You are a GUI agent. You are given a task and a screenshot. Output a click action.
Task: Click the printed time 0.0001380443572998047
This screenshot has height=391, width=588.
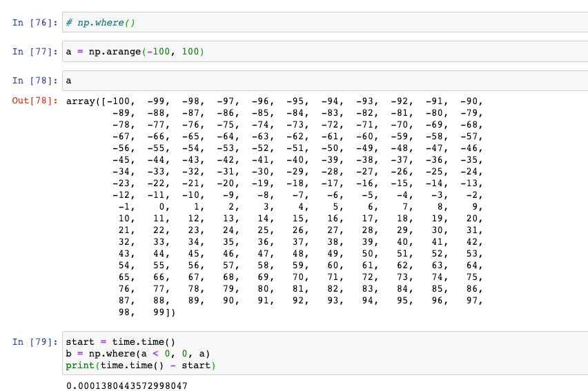[x=127, y=385]
